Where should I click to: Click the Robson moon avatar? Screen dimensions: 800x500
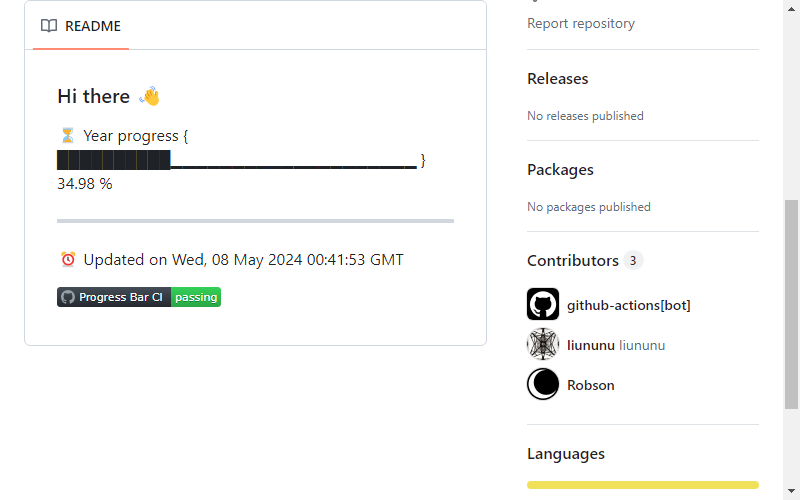(x=543, y=384)
